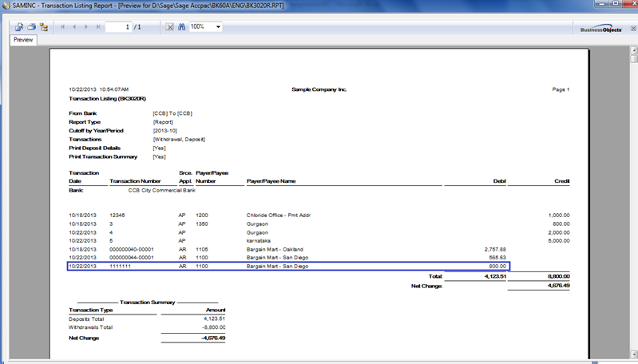This screenshot has height=364, width=638.
Task: Click the 'Print Deposit Details' label
Action: click(x=94, y=148)
